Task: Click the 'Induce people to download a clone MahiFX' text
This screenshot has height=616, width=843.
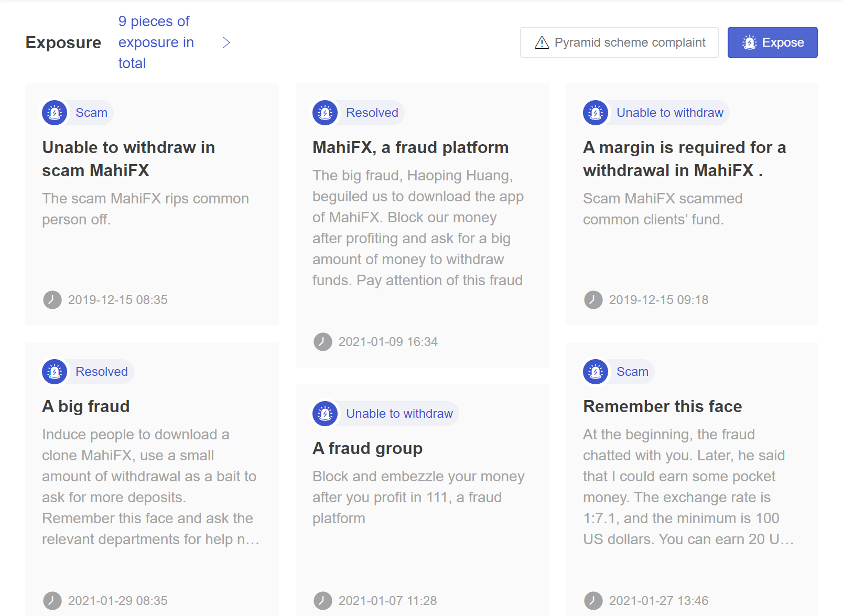Action: 151,487
